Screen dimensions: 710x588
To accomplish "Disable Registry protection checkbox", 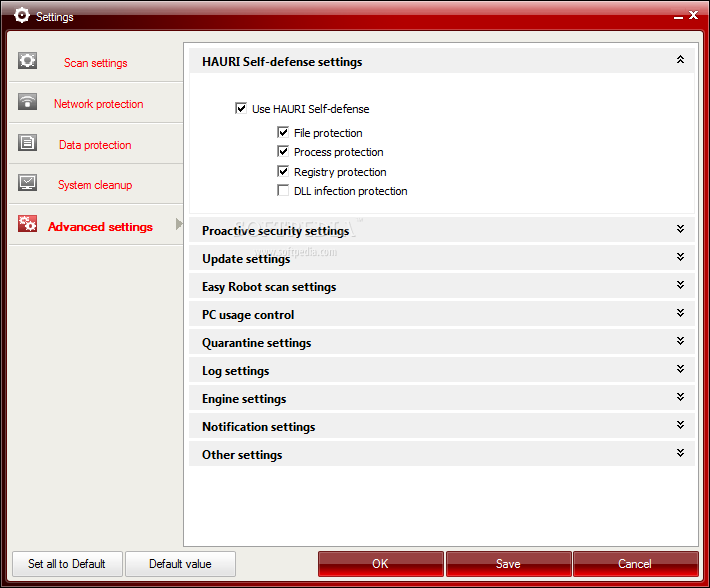I will tap(283, 172).
